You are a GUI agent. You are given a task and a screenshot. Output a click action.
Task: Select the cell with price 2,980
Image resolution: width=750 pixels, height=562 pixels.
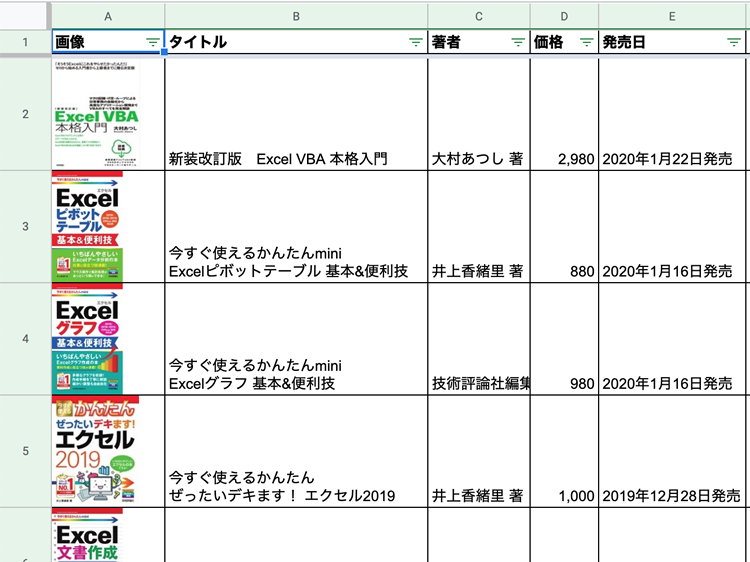click(564, 158)
